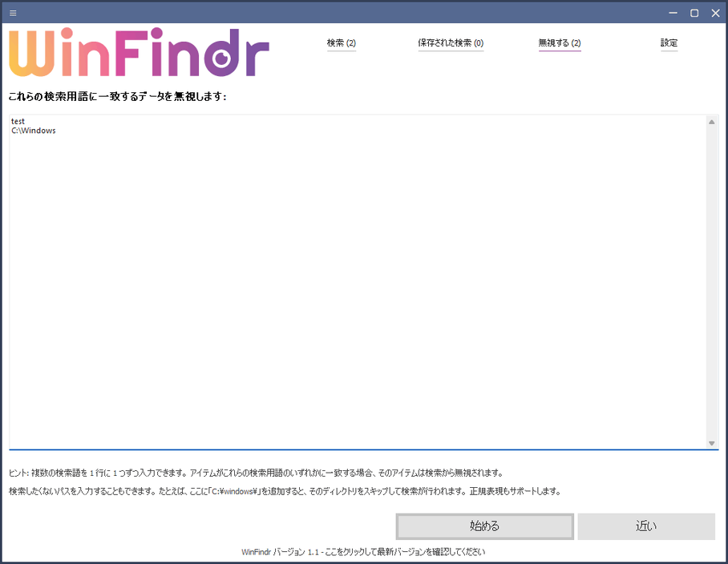Minimize the WinFindr window
Viewport: 728px width, 564px height.
(673, 13)
